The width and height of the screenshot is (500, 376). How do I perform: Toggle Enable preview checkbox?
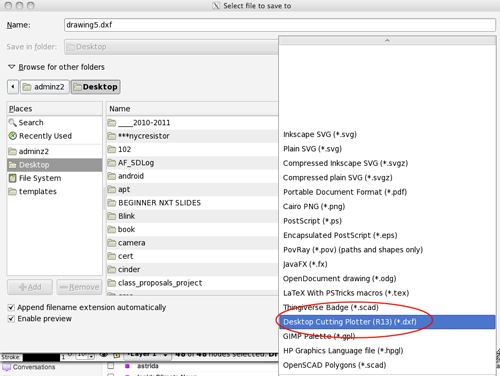pos(11,319)
